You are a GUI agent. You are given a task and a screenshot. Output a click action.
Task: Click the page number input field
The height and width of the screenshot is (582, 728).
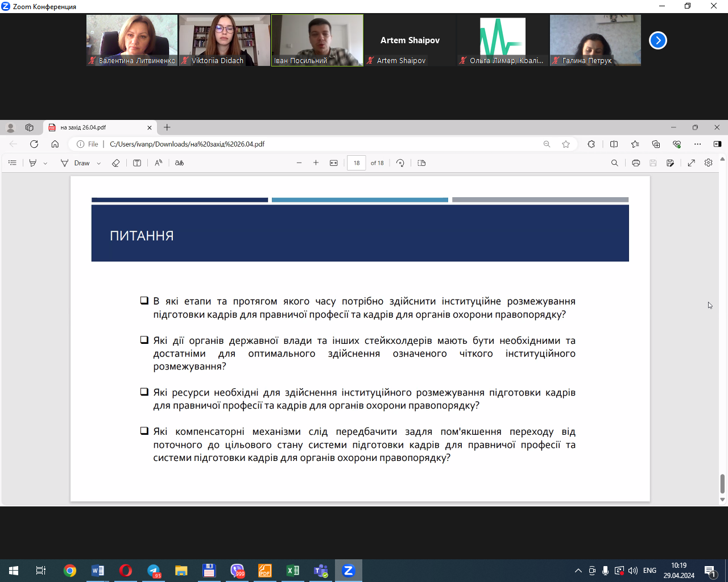(x=357, y=163)
